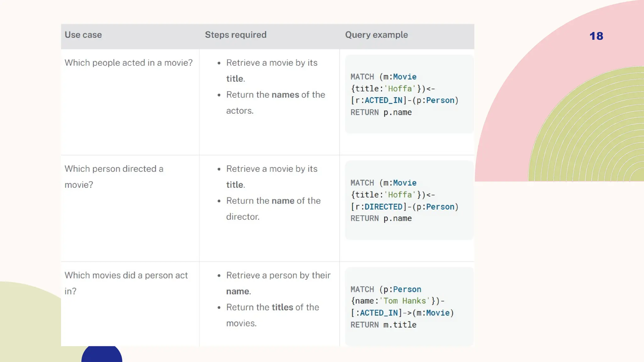Click the Tom Hanks query code block

coord(409,307)
